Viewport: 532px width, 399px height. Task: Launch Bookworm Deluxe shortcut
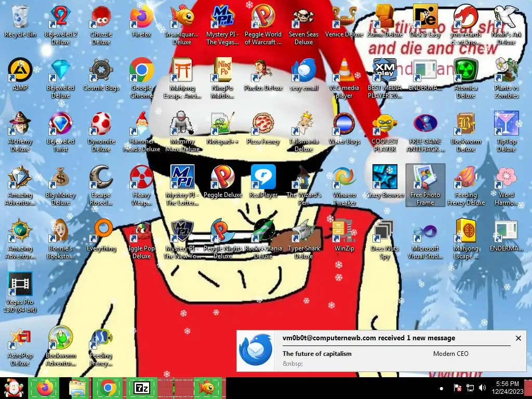click(x=465, y=131)
